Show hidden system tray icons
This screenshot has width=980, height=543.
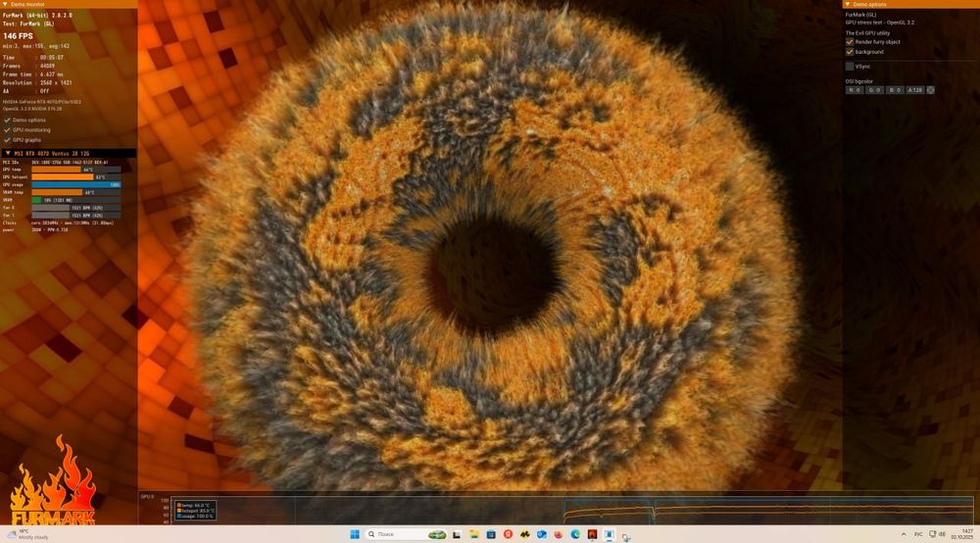coord(904,535)
